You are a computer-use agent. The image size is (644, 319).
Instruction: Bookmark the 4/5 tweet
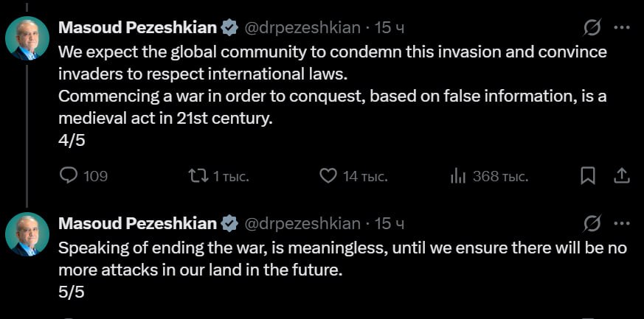588,176
